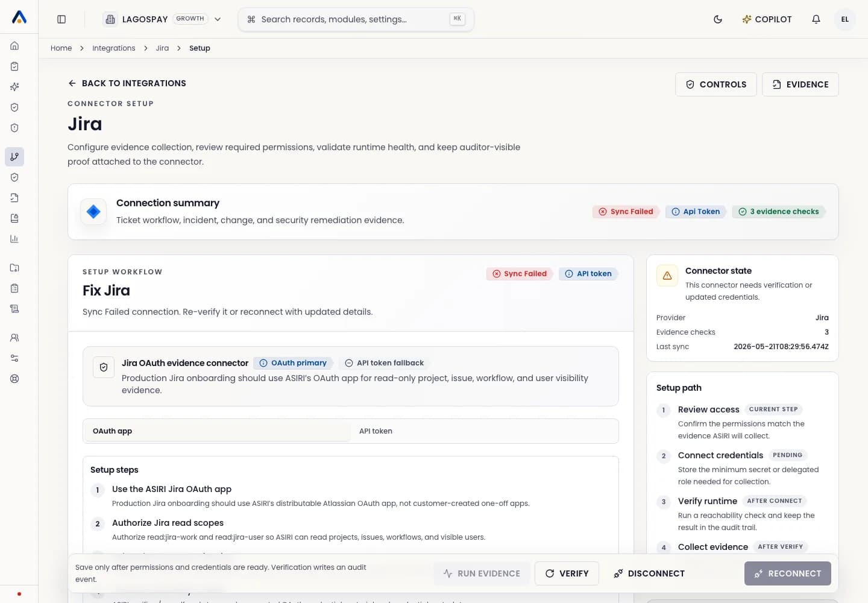
Task: Open the EVIDENCE button
Action: coord(800,84)
